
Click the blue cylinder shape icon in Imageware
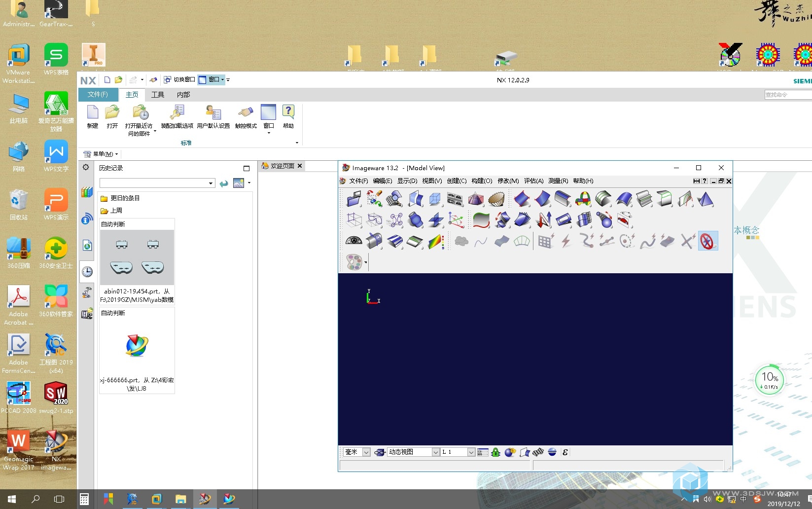(416, 220)
